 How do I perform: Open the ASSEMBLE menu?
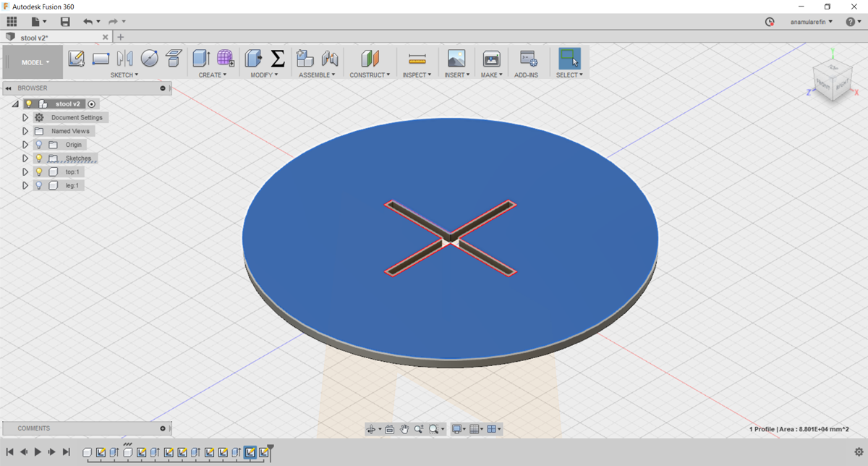pos(317,75)
